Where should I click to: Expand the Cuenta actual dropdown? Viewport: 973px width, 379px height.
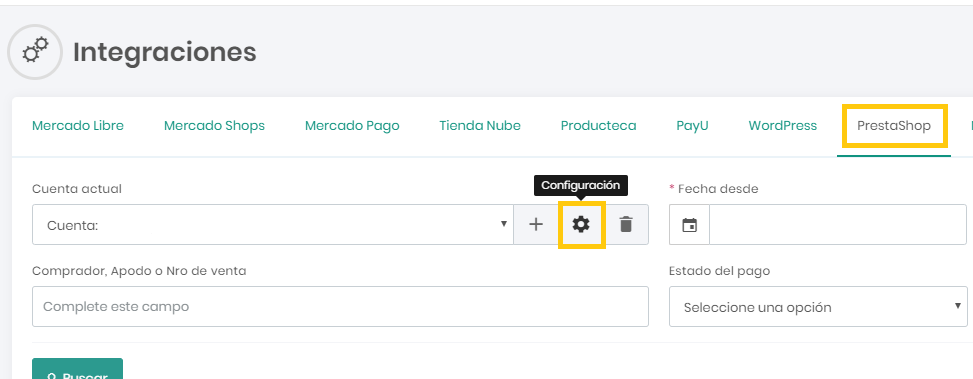tap(273, 225)
